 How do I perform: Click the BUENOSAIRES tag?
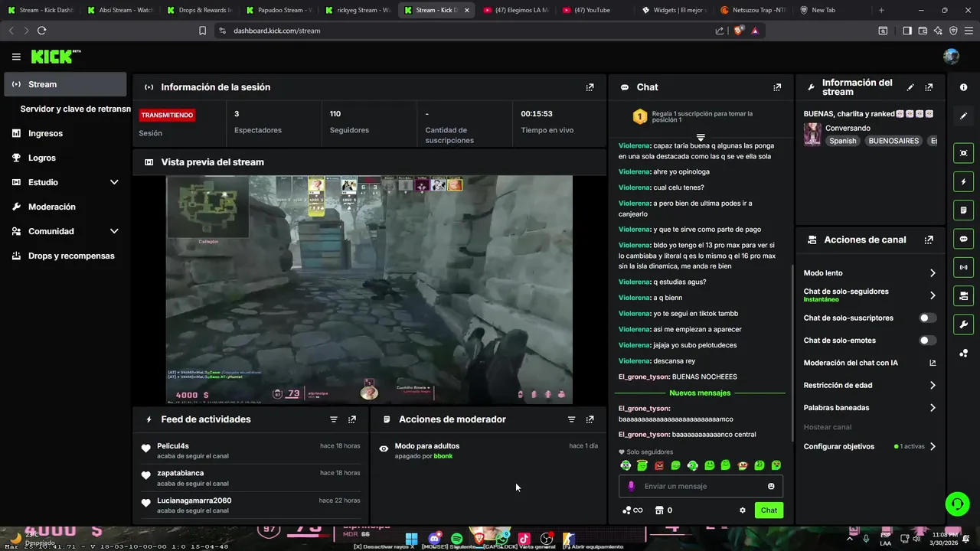click(893, 141)
